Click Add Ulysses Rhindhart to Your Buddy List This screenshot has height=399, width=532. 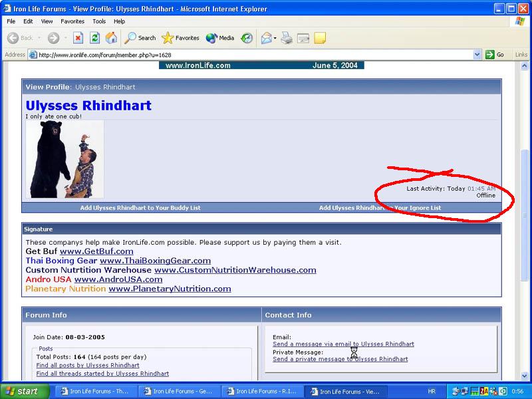click(140, 208)
